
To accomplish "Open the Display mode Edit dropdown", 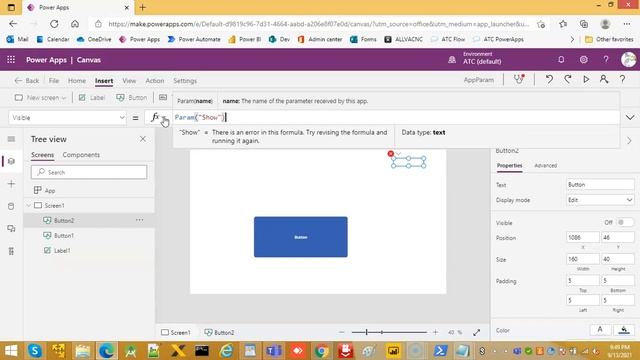I will pos(600,200).
